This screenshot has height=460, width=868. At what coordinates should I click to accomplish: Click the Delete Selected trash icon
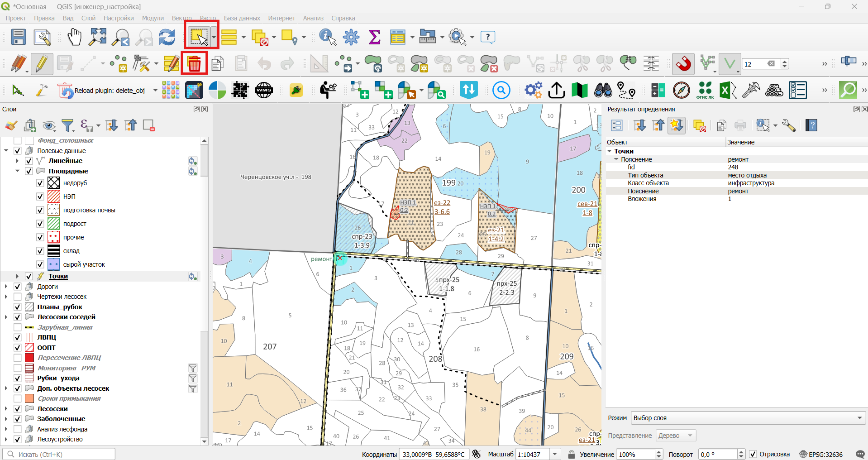[194, 63]
